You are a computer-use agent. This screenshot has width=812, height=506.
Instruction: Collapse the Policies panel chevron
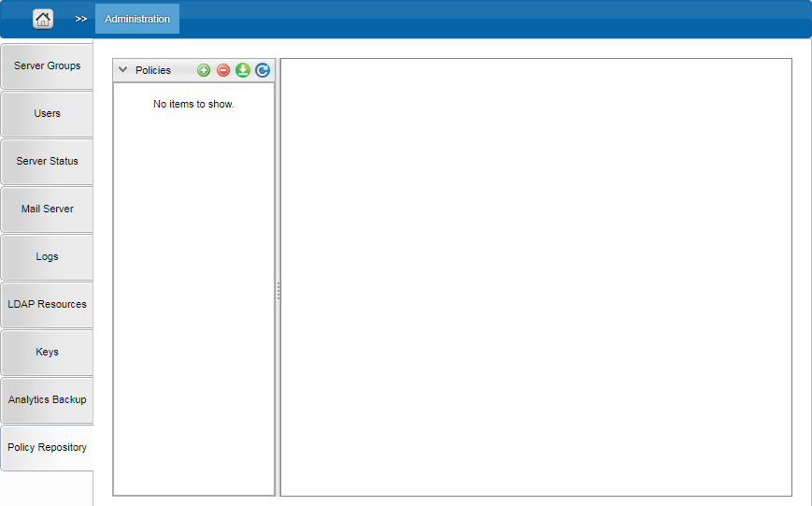122,69
